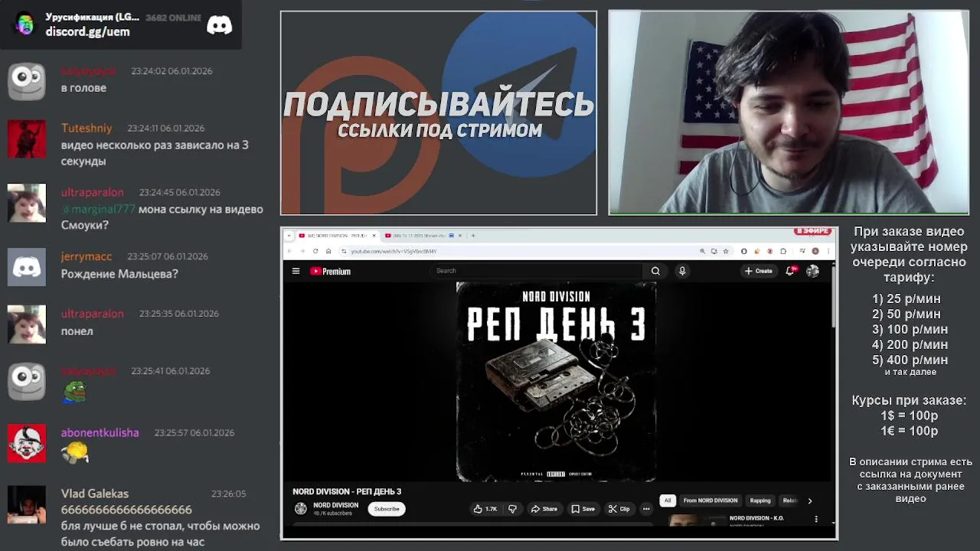980x551 pixels.
Task: Click the discord.gg/uem invite link
Action: point(87,31)
